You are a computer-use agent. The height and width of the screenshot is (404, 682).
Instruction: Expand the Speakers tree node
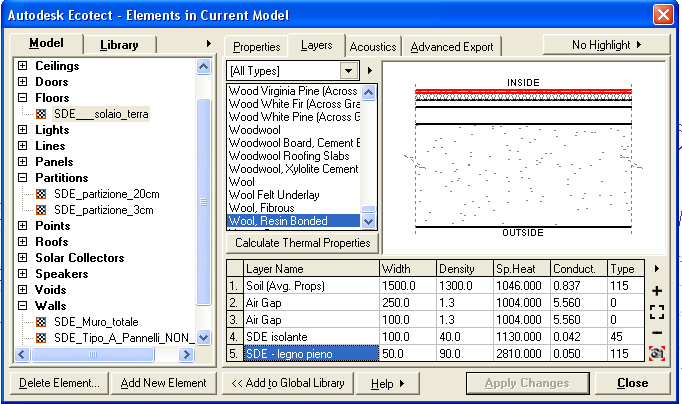(x=22, y=274)
